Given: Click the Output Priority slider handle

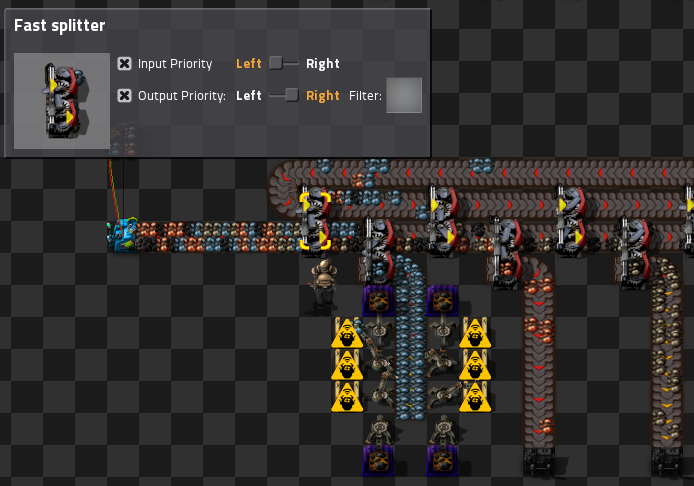Looking at the screenshot, I should tap(292, 95).
